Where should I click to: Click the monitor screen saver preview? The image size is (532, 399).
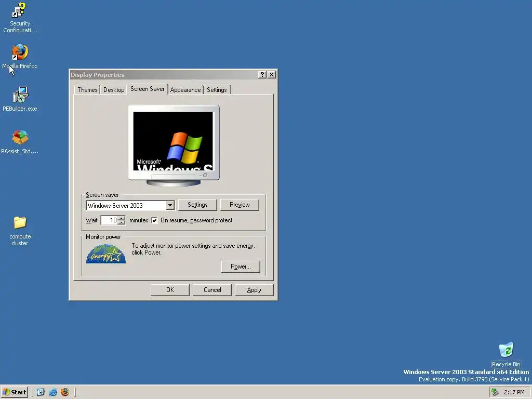pyautogui.click(x=173, y=141)
